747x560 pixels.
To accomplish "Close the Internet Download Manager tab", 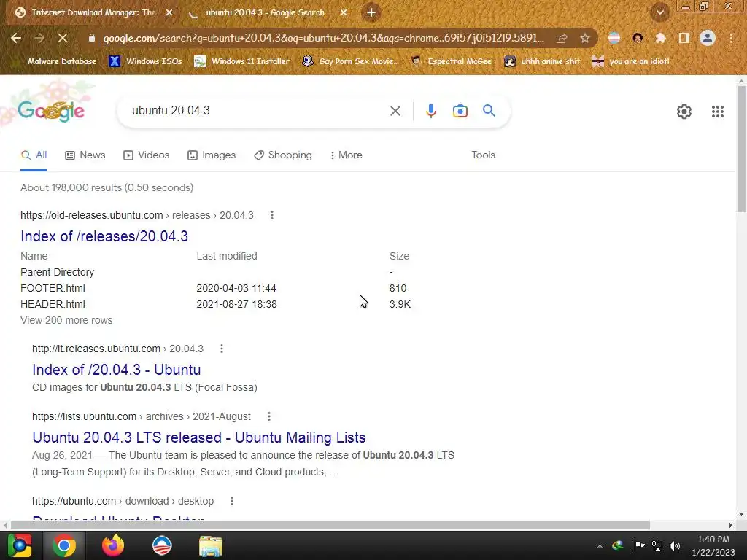I will tap(169, 13).
